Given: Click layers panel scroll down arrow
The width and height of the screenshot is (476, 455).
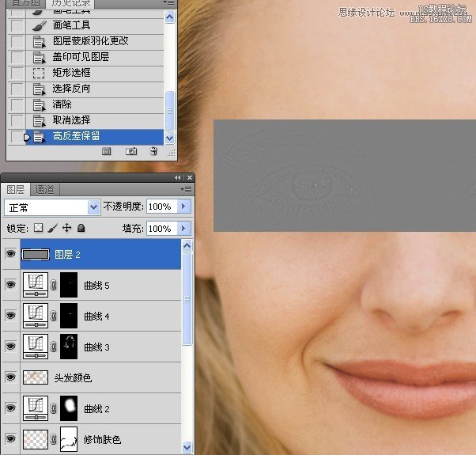Looking at the screenshot, I should point(187,447).
